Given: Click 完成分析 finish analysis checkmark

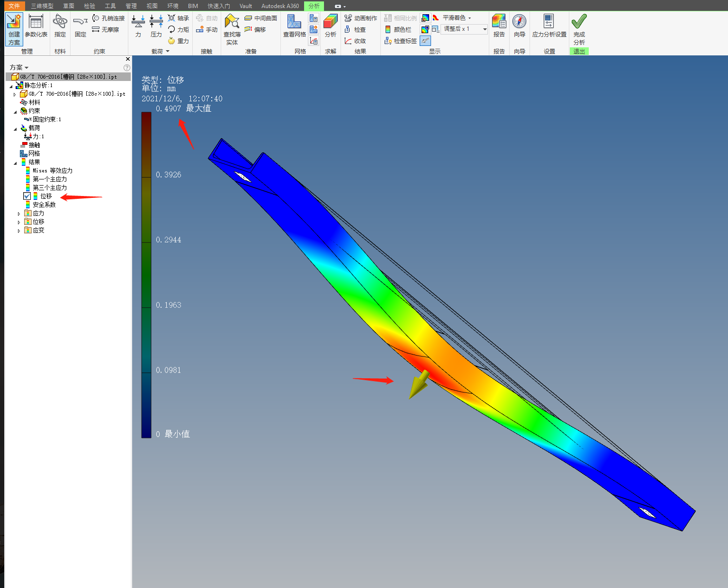Looking at the screenshot, I should tap(579, 29).
